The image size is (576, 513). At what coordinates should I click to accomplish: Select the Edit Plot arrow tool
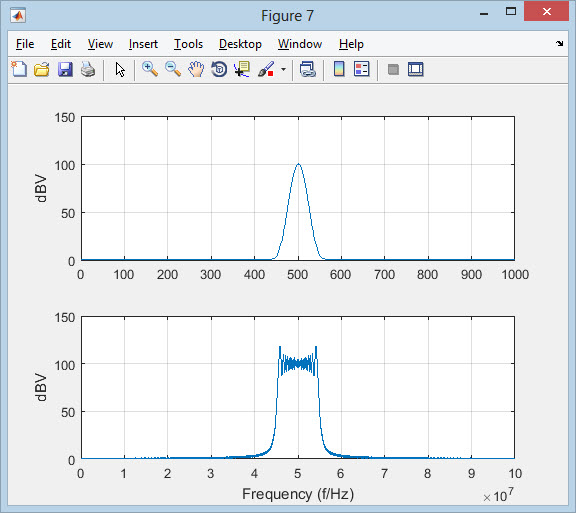(120, 69)
